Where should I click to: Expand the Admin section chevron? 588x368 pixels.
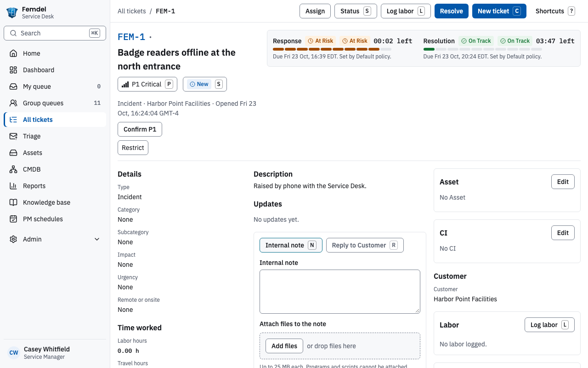point(97,239)
